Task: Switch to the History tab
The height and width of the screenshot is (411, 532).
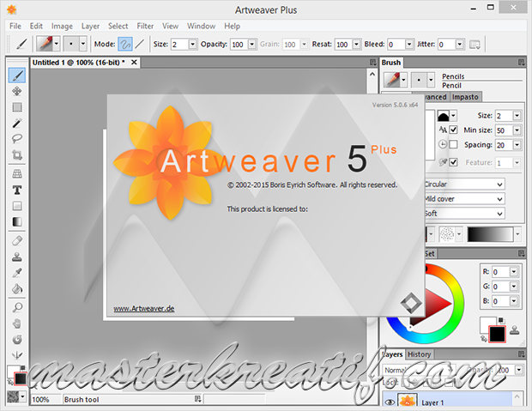Action: point(419,354)
